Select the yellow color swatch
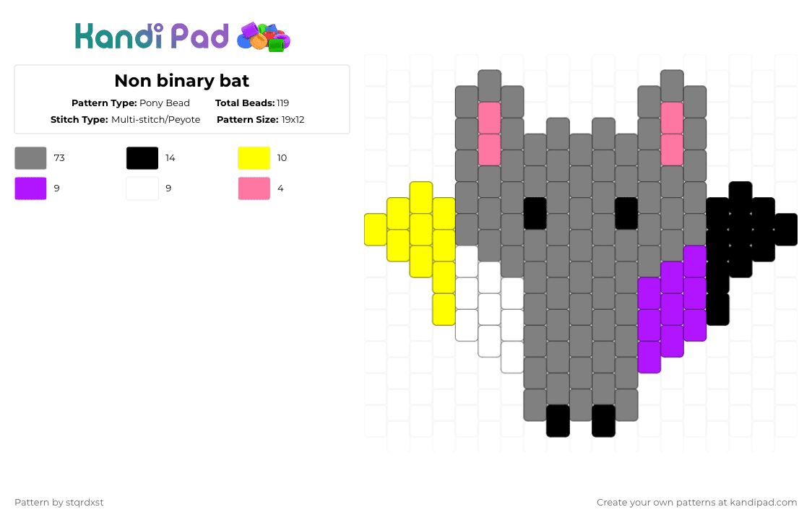Image resolution: width=812 pixels, height=520 pixels. 254,158
